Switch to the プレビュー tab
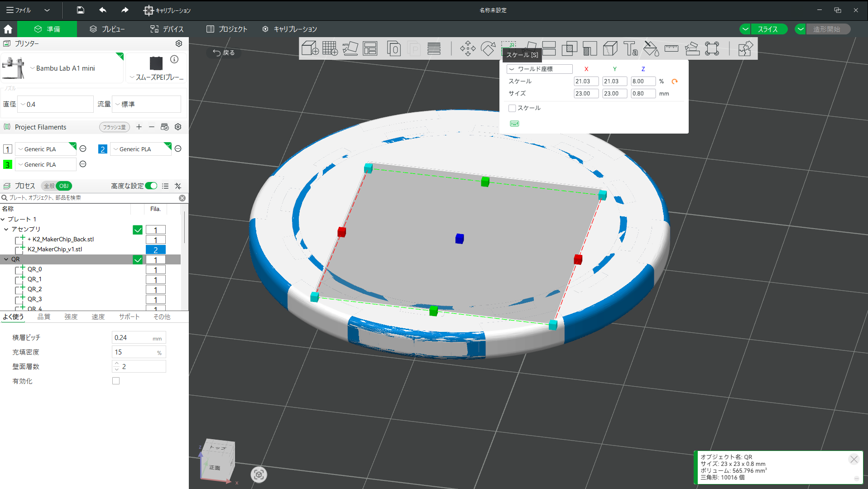The width and height of the screenshot is (868, 489). [x=107, y=29]
